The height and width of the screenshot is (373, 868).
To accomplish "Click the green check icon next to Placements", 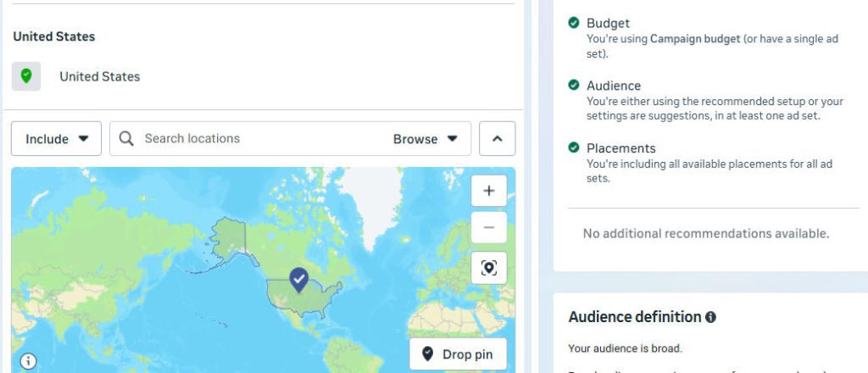I will (x=574, y=148).
